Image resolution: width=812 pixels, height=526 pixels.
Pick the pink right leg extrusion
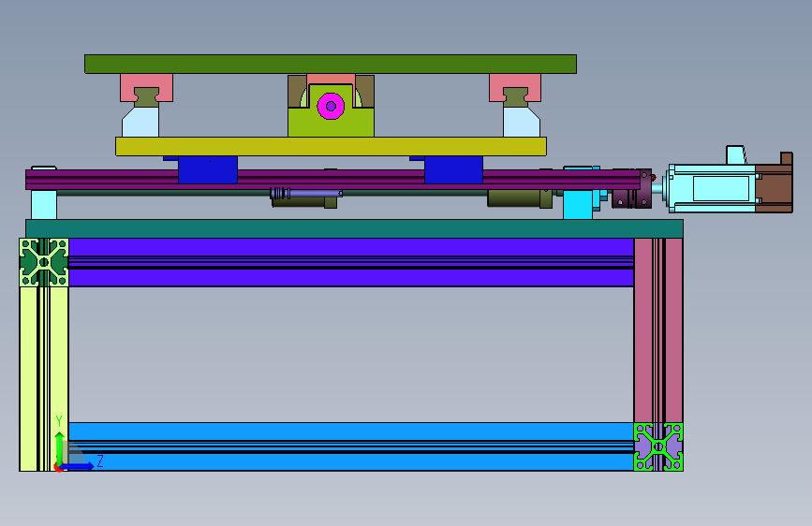coord(658,330)
